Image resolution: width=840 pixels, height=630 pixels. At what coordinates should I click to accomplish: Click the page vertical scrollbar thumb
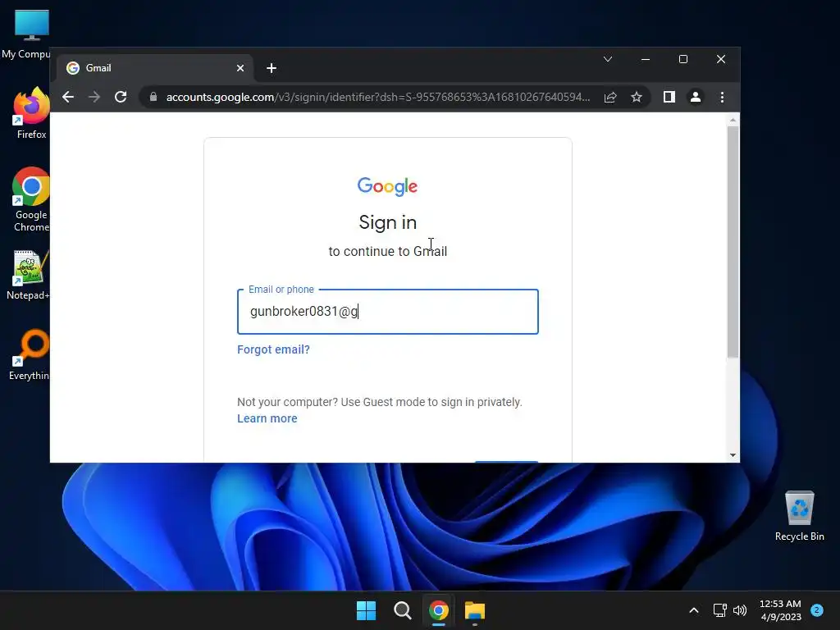point(733,242)
